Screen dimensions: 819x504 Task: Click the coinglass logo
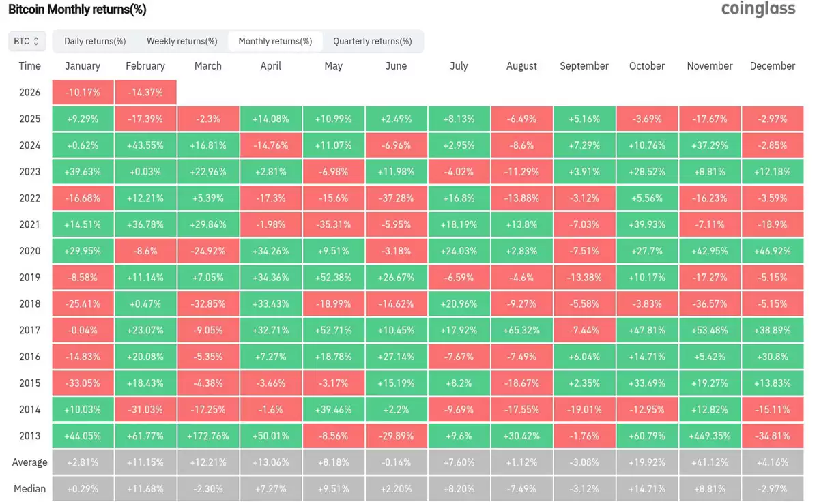pyautogui.click(x=758, y=10)
